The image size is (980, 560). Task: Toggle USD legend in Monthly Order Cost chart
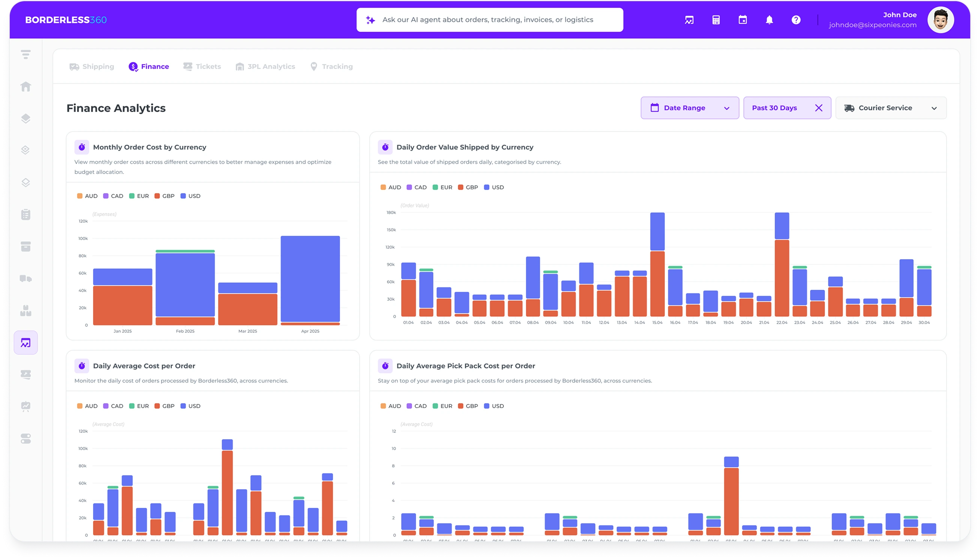[190, 196]
